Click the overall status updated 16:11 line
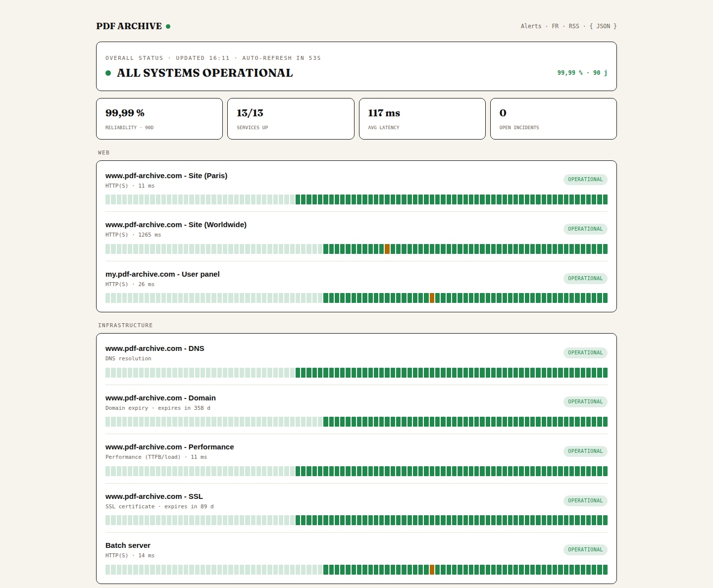Image resolution: width=713 pixels, height=588 pixels. tap(213, 58)
